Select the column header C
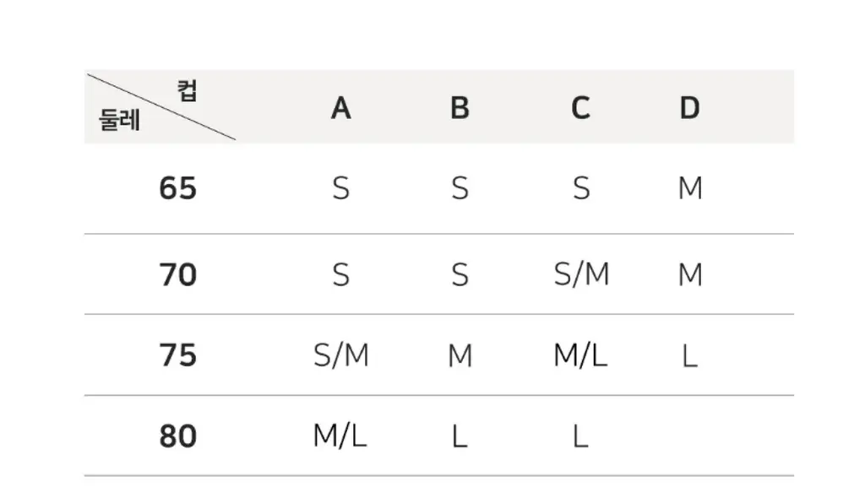This screenshot has height=504, width=865. pos(580,108)
